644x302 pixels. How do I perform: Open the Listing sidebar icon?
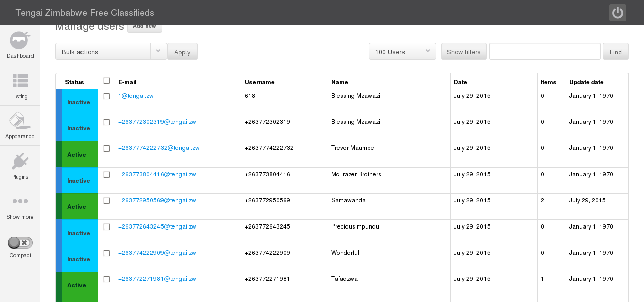20,81
